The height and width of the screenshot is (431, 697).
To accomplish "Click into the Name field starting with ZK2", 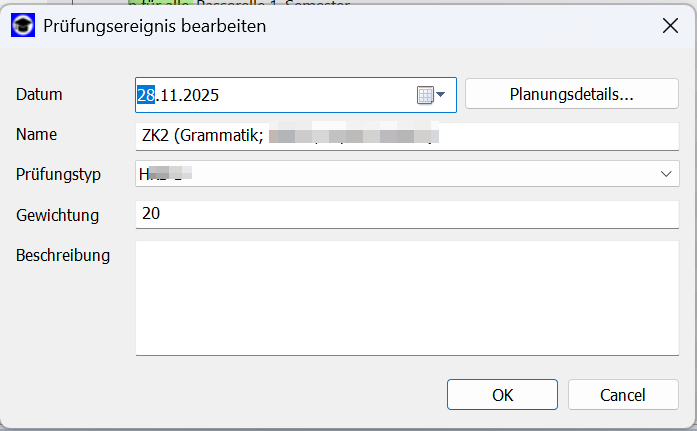I will (407, 136).
